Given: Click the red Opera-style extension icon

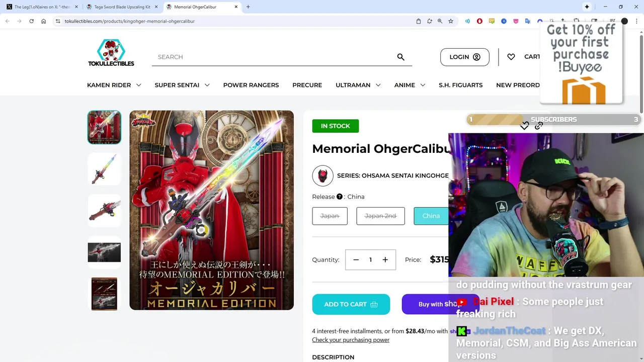Looking at the screenshot, I should pos(479,21).
